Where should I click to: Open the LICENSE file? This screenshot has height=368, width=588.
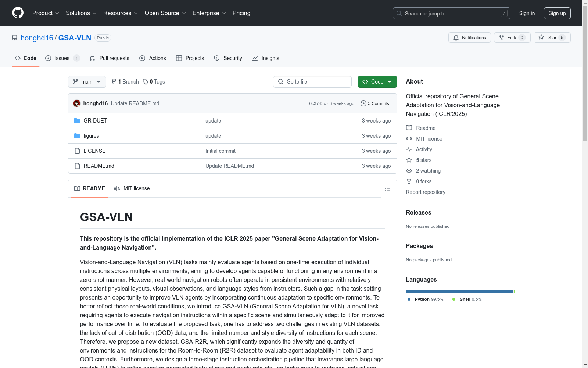(x=94, y=151)
